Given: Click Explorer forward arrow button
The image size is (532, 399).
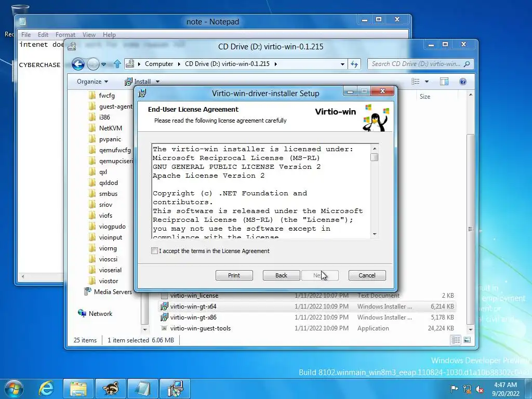Looking at the screenshot, I should click(x=93, y=64).
